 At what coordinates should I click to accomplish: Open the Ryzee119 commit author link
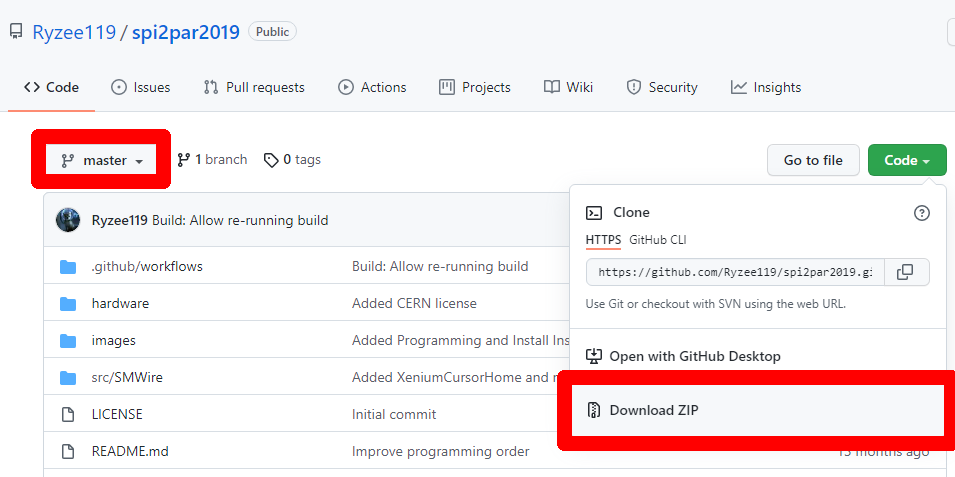tap(119, 221)
